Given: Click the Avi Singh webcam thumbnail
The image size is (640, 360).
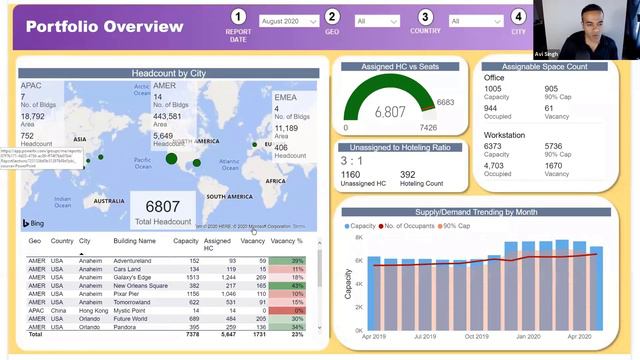Looking at the screenshot, I should pos(586,30).
